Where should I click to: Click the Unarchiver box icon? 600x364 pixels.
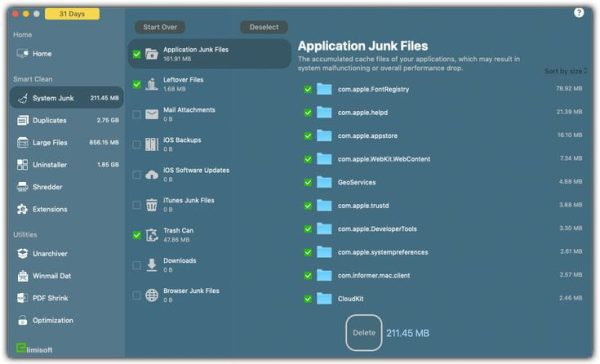[x=23, y=253]
